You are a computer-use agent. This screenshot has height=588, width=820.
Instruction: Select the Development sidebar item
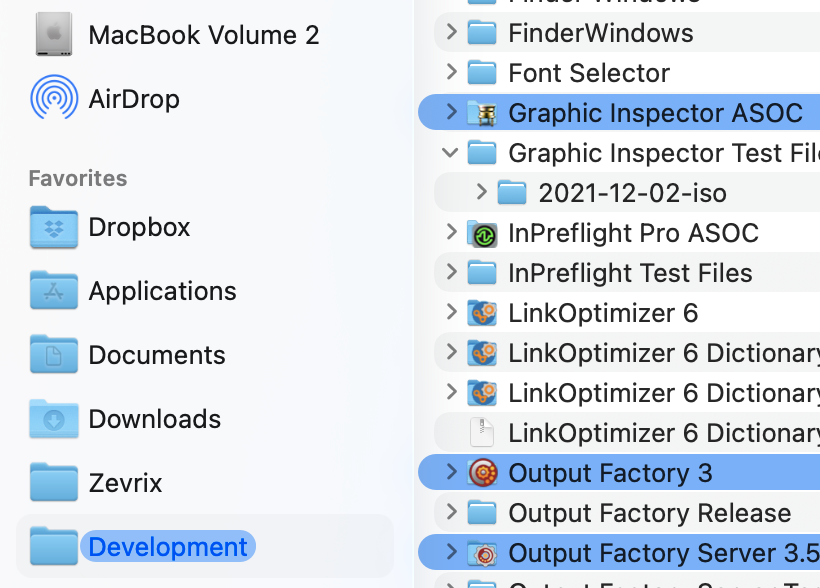point(167,547)
